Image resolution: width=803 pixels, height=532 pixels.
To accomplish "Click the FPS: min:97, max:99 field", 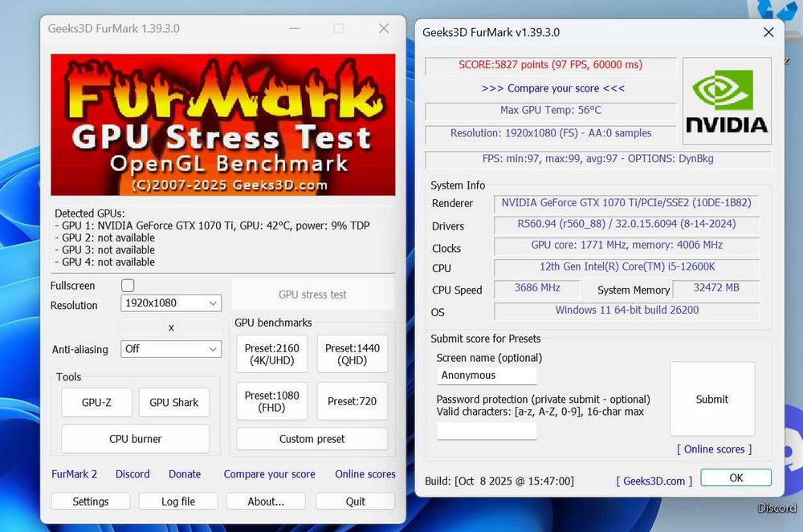I will coord(597,159).
